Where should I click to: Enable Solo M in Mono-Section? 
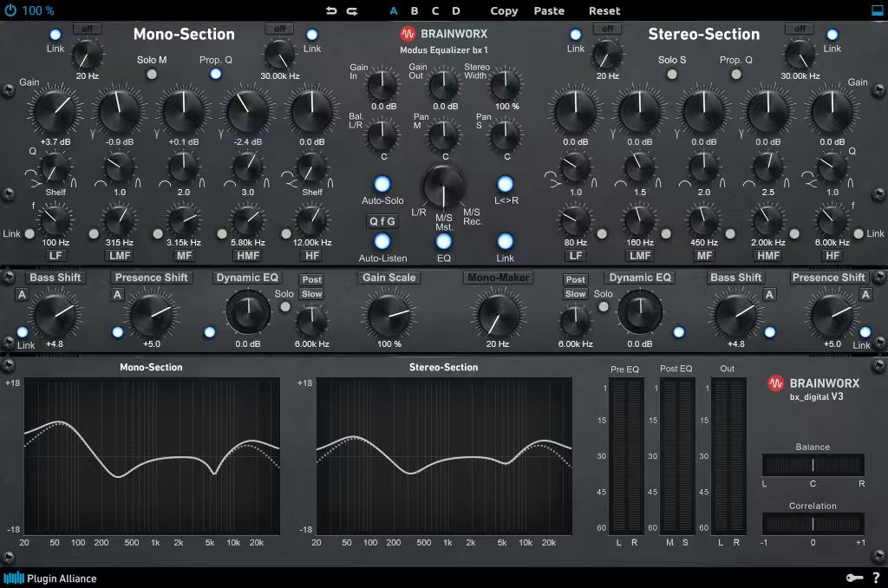point(152,75)
